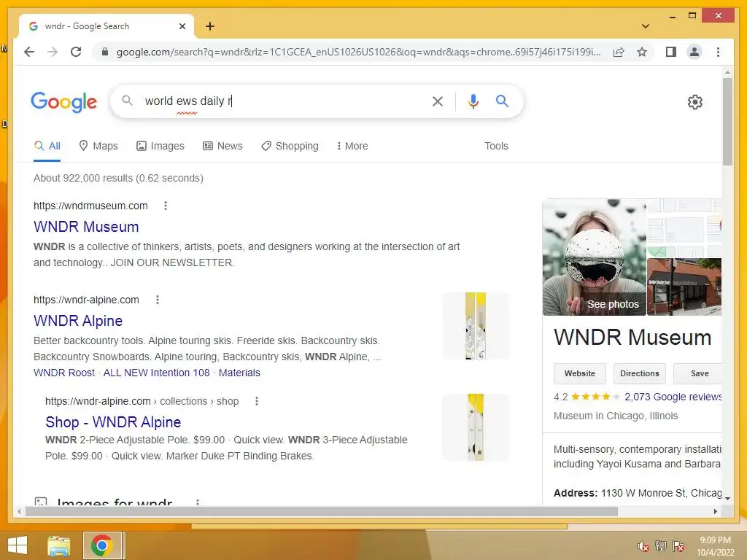Screen dimensions: 747x560
Task: Save WNDR Museum to your list
Action: [697, 373]
